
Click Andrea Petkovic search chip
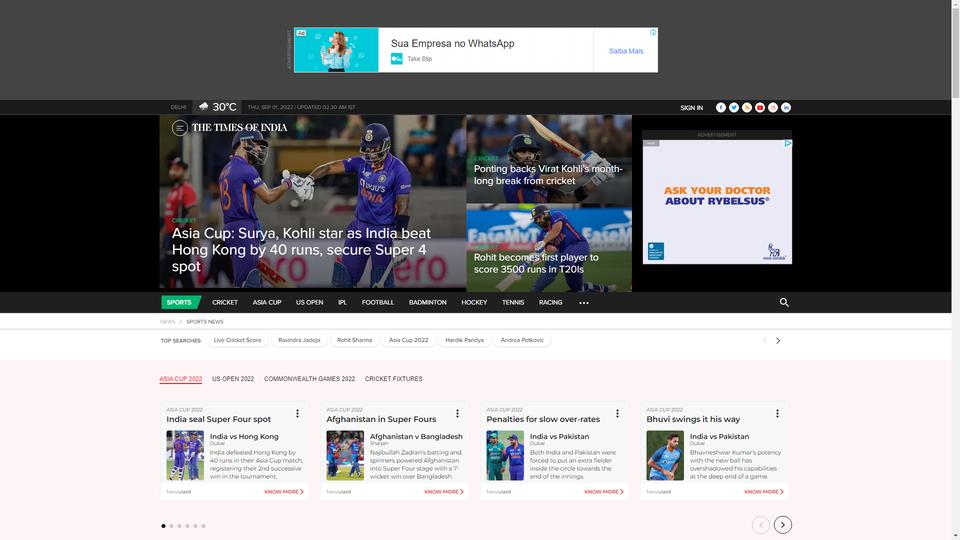522,340
